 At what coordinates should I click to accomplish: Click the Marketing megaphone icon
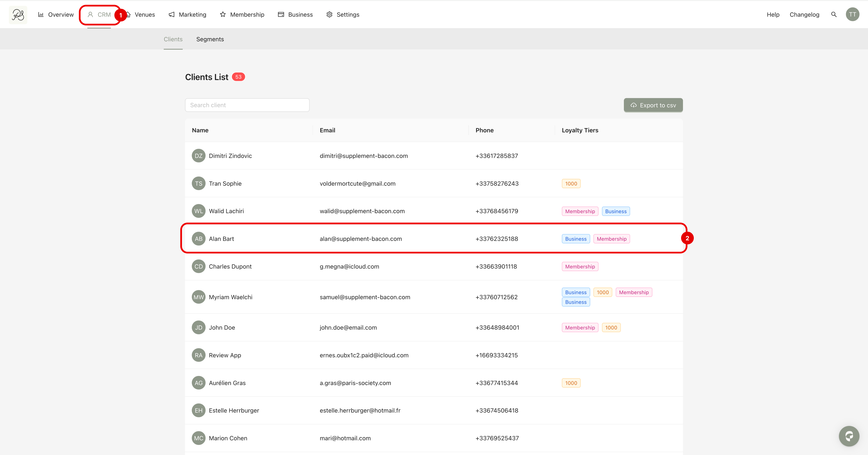pos(171,14)
